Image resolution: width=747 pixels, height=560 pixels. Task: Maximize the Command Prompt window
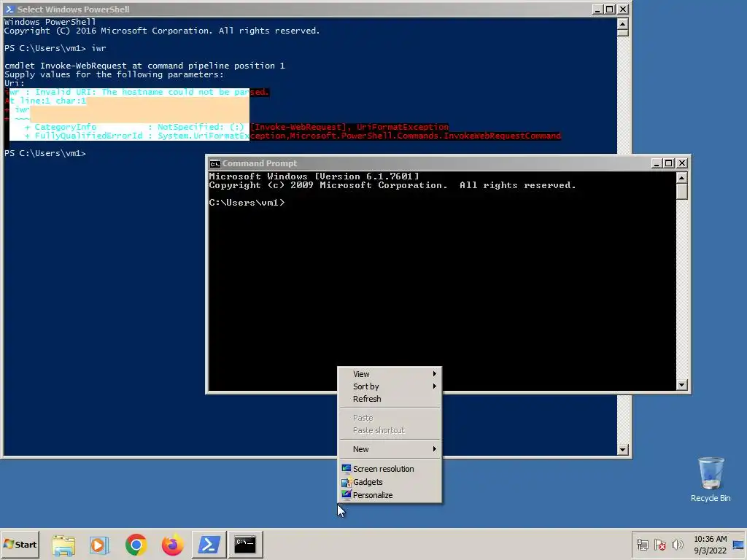(x=669, y=163)
